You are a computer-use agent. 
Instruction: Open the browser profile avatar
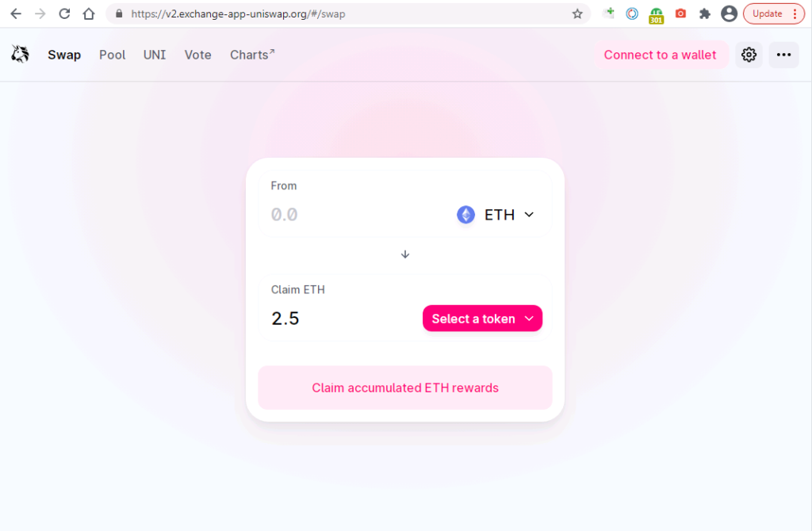coord(729,14)
